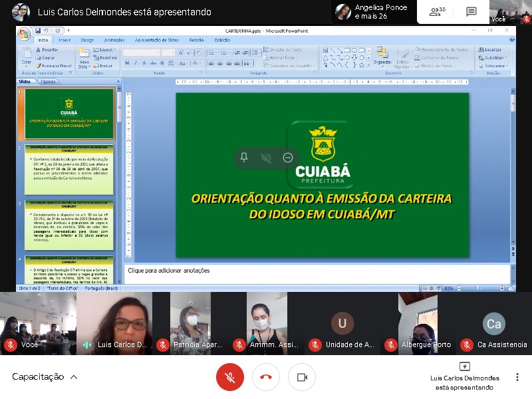Image resolution: width=532 pixels, height=399 pixels.
Task: Toggle center text alignment in the Parágrafo group
Action: (220, 63)
